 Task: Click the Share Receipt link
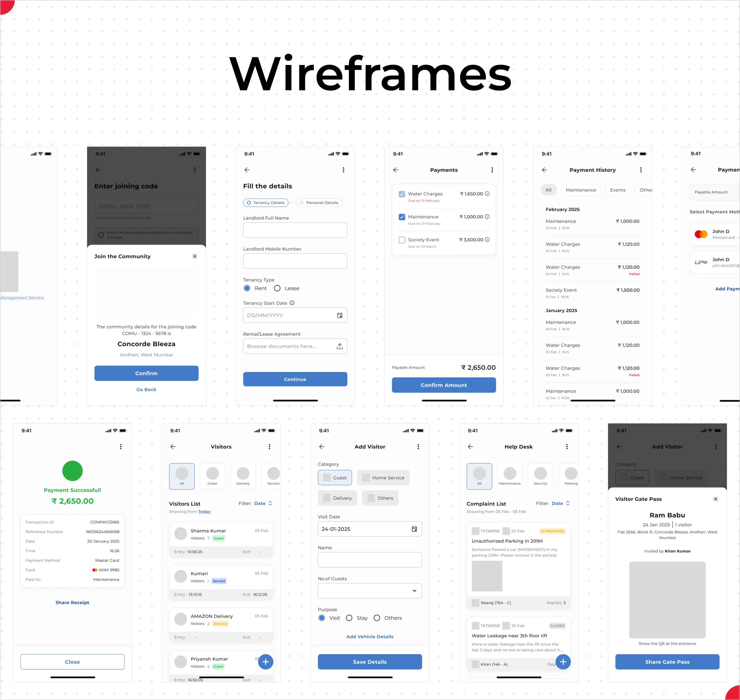pos(72,603)
